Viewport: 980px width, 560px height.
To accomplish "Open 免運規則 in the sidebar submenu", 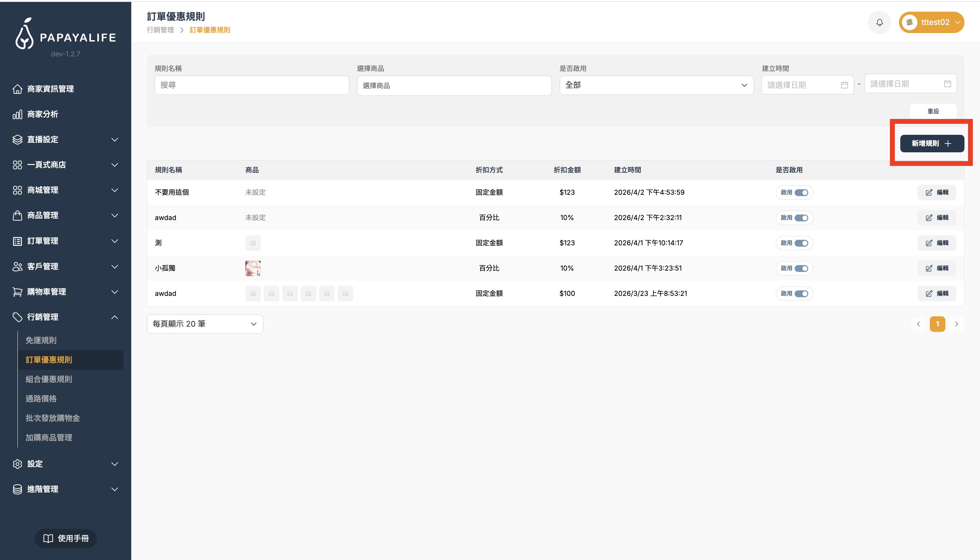I will 41,340.
